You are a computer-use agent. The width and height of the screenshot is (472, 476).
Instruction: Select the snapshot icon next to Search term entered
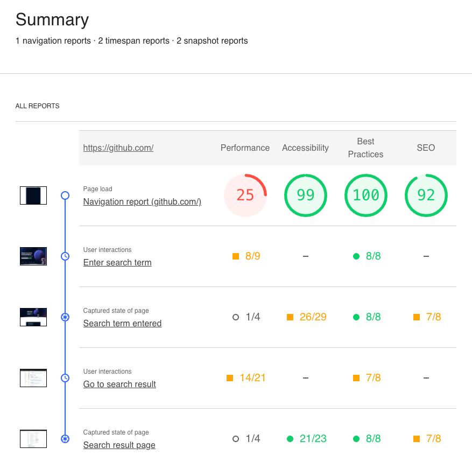tap(65, 317)
